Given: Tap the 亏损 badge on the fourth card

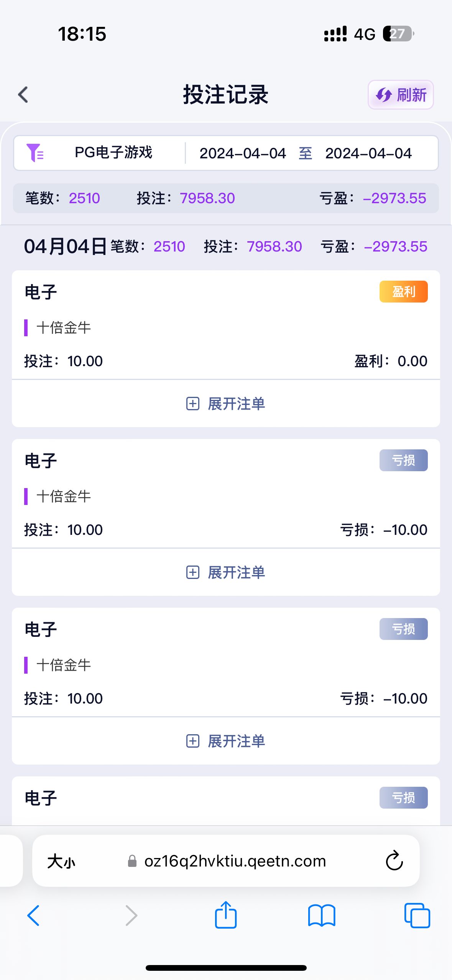Looking at the screenshot, I should point(403,798).
